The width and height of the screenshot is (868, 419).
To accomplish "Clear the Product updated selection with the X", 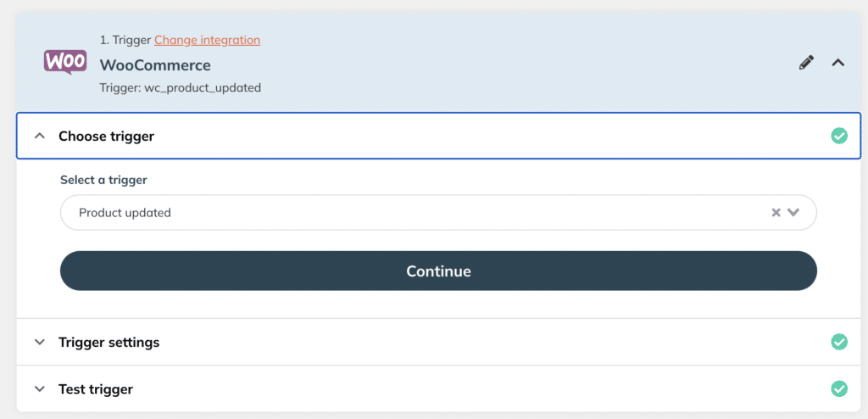I will pos(776,212).
